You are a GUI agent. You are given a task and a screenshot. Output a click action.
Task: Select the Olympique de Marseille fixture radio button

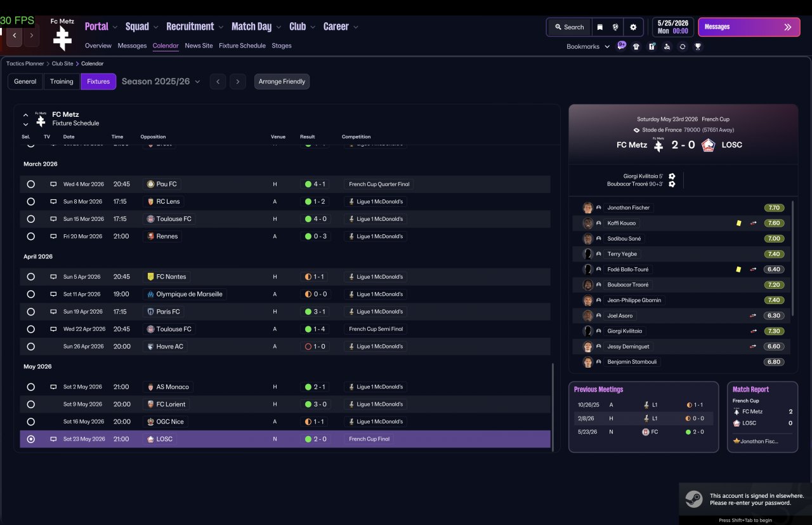coord(30,294)
